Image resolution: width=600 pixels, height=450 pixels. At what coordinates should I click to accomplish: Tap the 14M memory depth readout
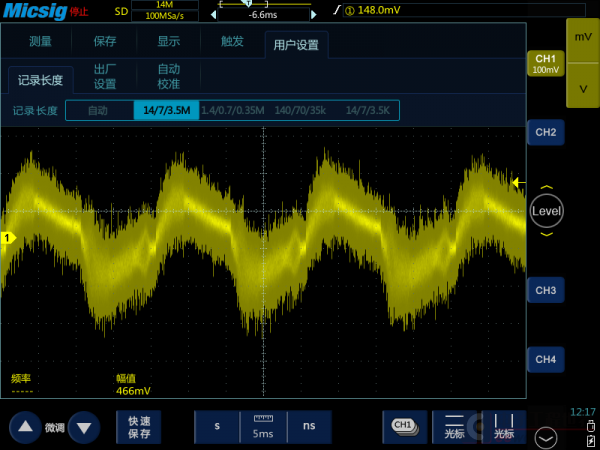[x=165, y=5]
